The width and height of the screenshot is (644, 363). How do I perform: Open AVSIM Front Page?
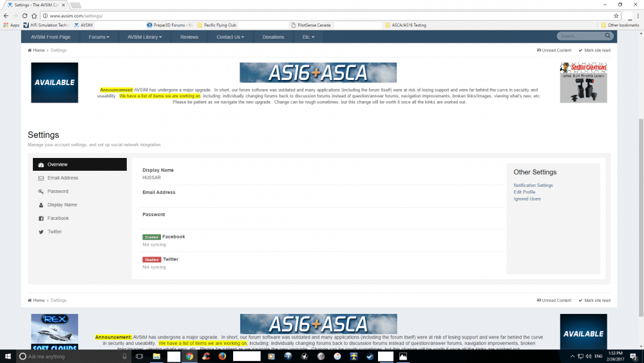(x=50, y=37)
